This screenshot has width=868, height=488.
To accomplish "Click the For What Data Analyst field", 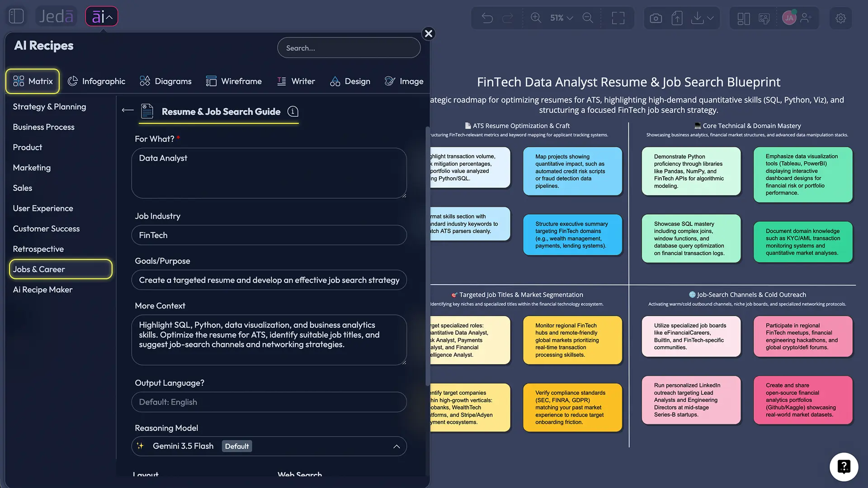I will 269,173.
